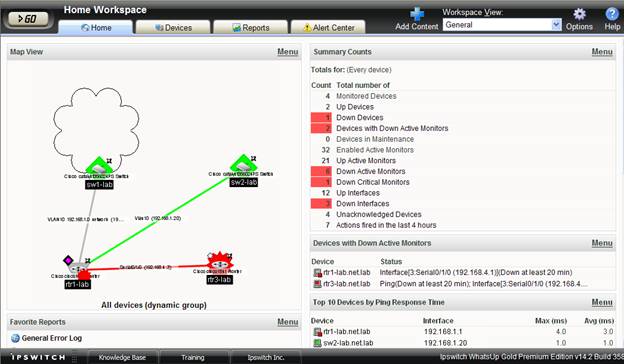Open Top 10 Devices Ping Menu link

click(602, 302)
